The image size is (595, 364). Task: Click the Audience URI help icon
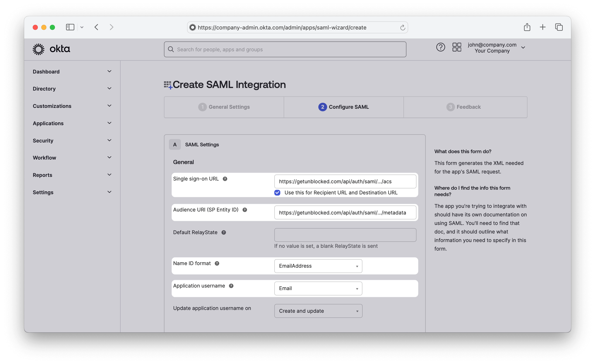coord(245,210)
